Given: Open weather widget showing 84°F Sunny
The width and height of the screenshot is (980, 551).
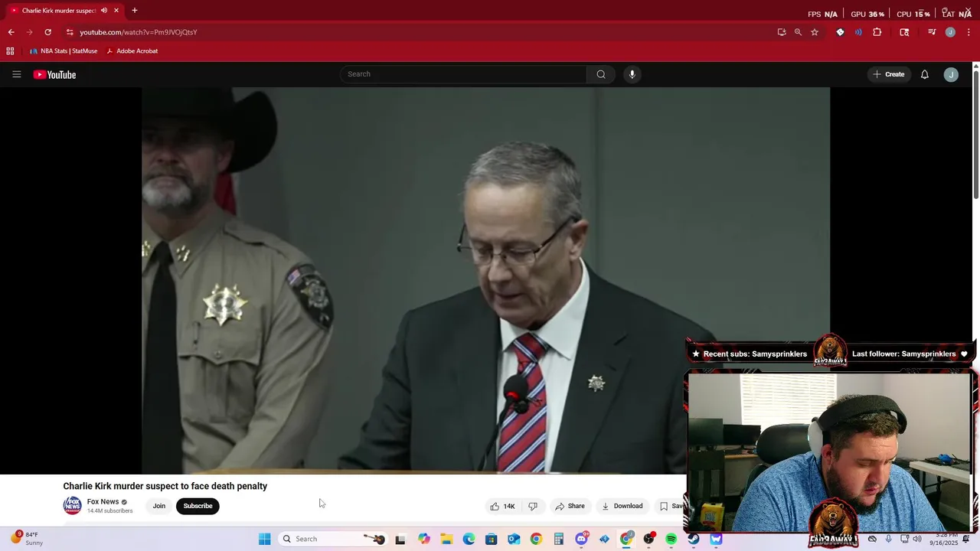Looking at the screenshot, I should pyautogui.click(x=26, y=539).
